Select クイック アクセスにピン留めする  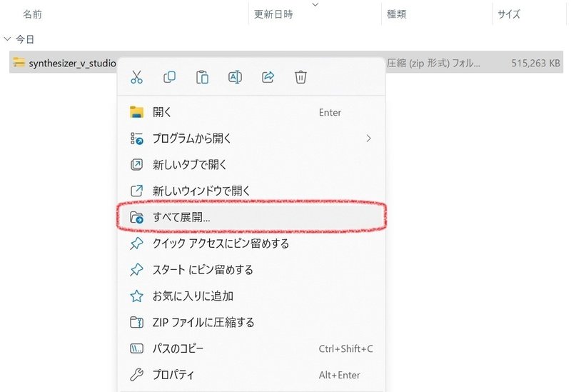pos(251,243)
